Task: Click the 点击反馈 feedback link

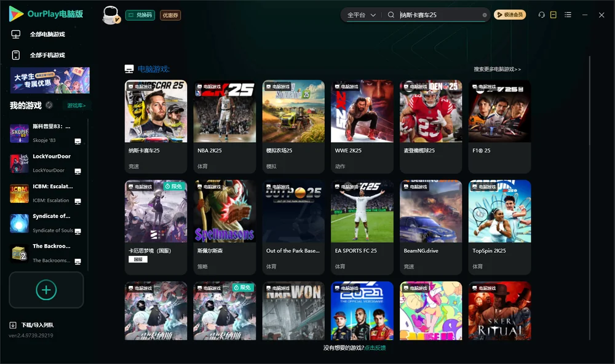Action: [x=375, y=348]
